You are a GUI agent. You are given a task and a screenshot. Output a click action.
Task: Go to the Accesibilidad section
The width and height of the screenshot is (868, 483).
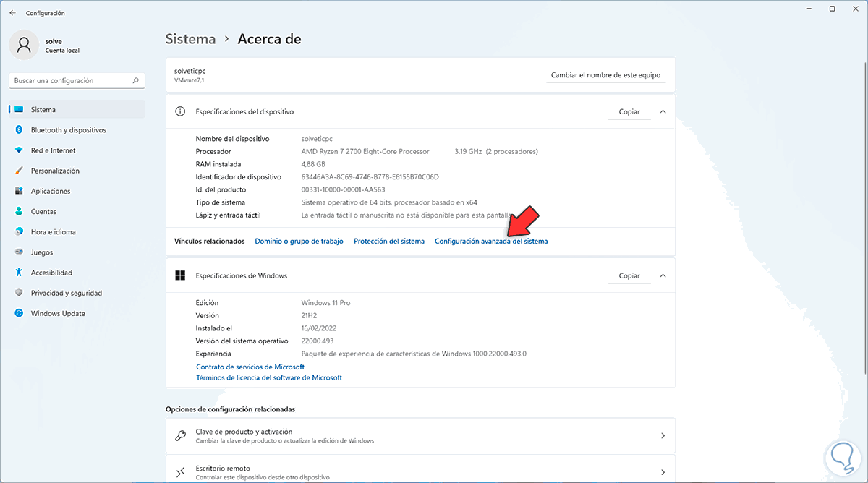click(x=77, y=273)
